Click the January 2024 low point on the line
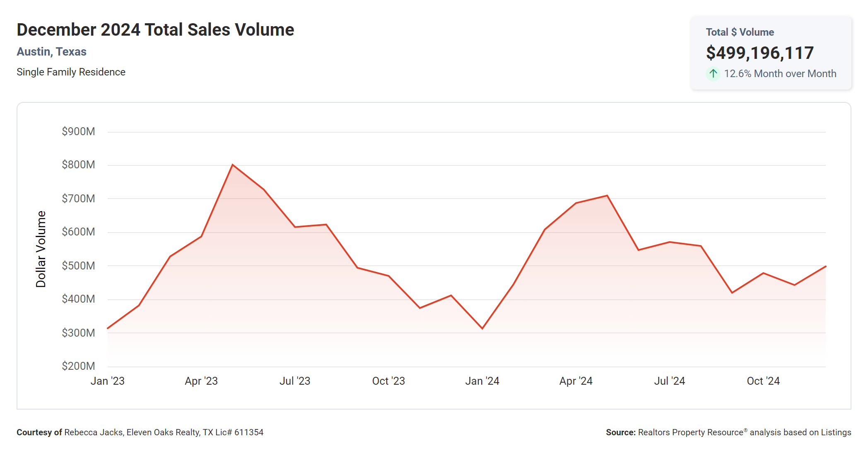 [x=482, y=328]
